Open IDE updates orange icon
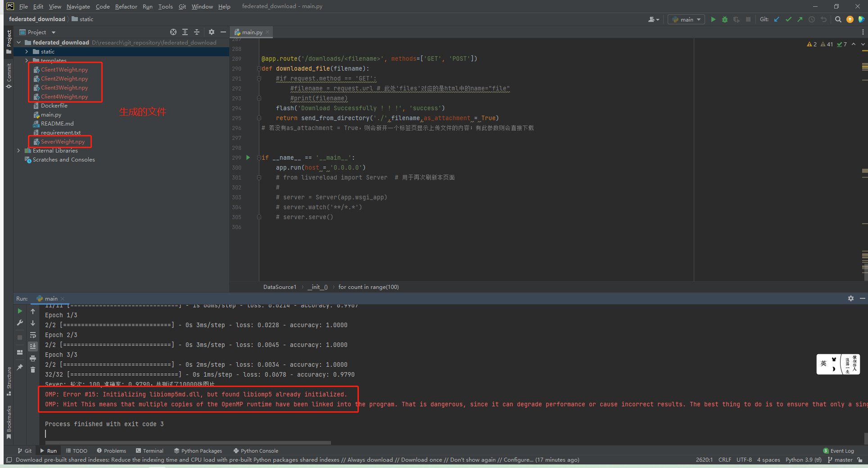Screen dimensions: 868x468 click(850, 19)
